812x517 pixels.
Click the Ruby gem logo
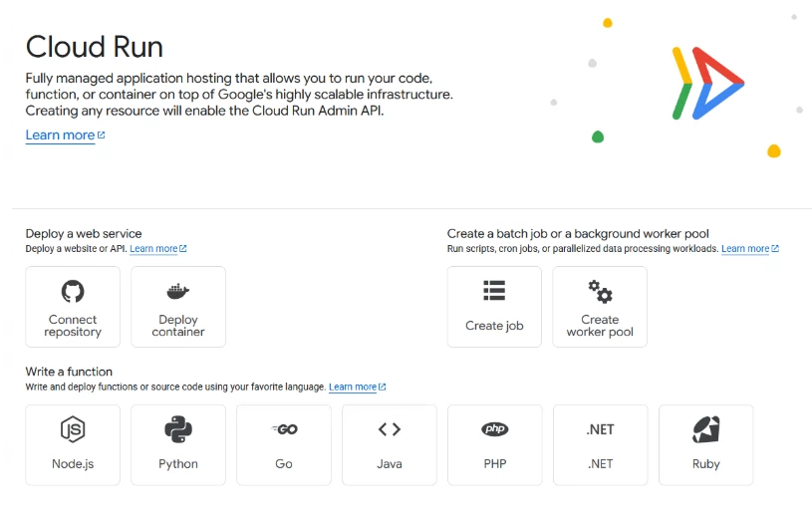coord(705,429)
